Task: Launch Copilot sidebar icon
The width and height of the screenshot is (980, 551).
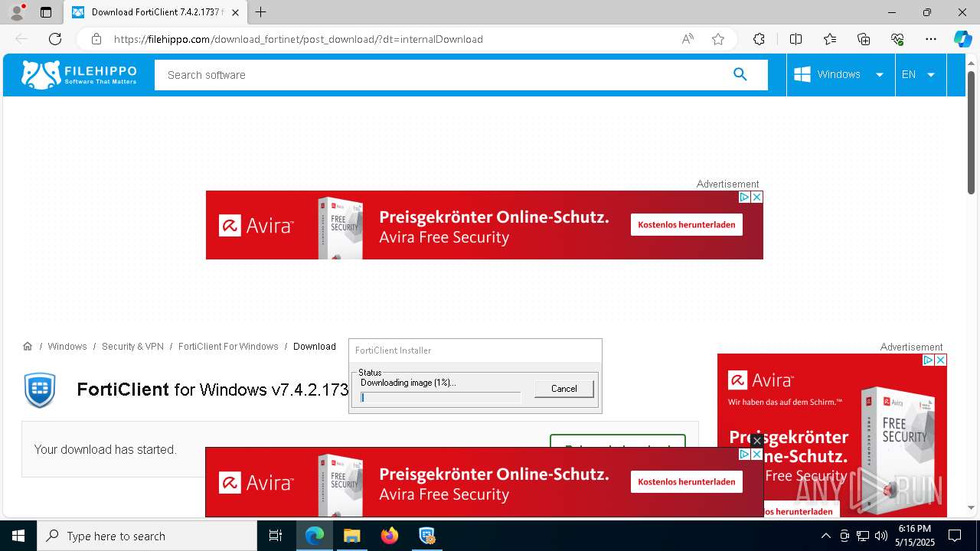Action: click(x=962, y=39)
